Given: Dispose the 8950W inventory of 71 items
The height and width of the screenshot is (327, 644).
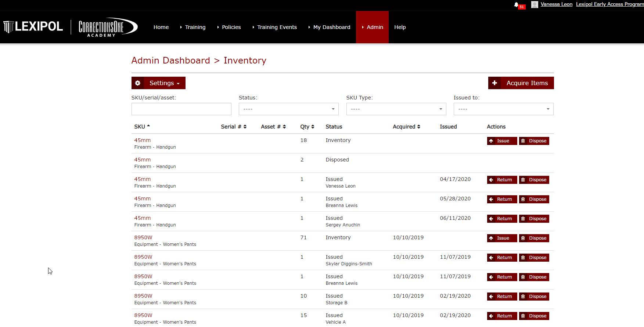Looking at the screenshot, I should coord(534,238).
